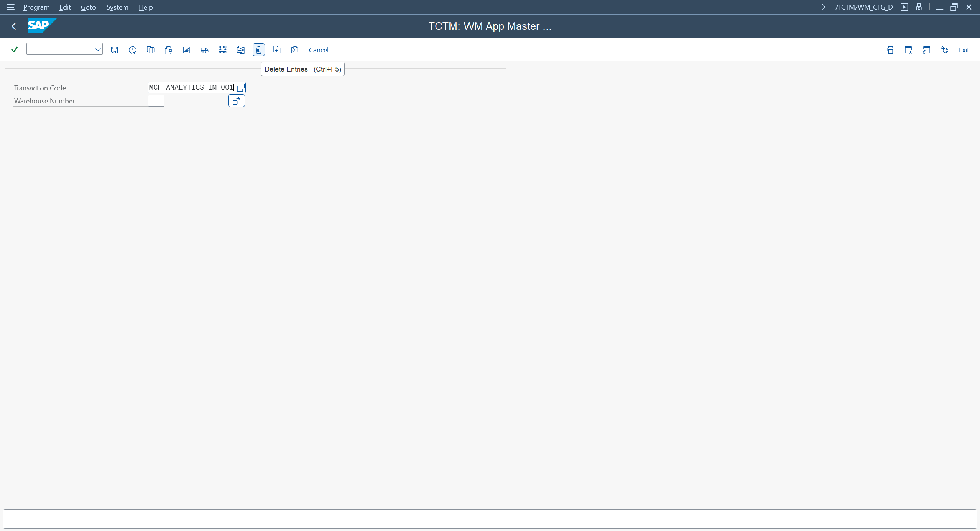Image resolution: width=980 pixels, height=531 pixels.
Task: Click the Cancel button
Action: [318, 50]
